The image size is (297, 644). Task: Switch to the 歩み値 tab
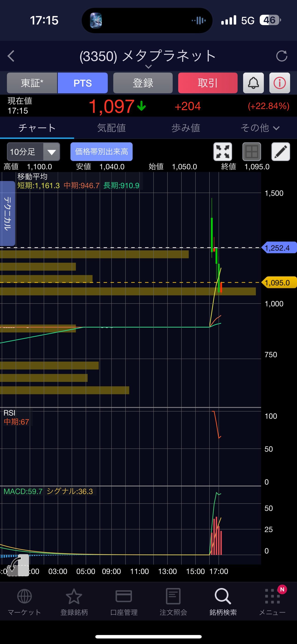click(186, 128)
